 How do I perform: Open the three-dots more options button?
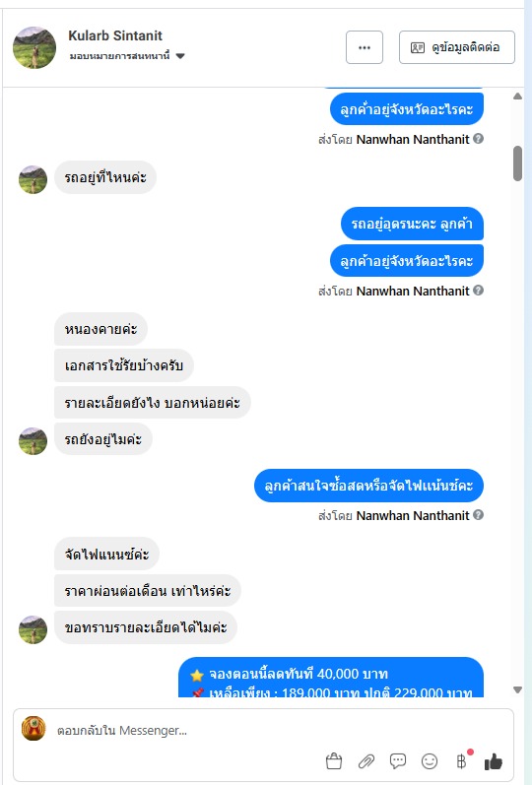pos(365,47)
